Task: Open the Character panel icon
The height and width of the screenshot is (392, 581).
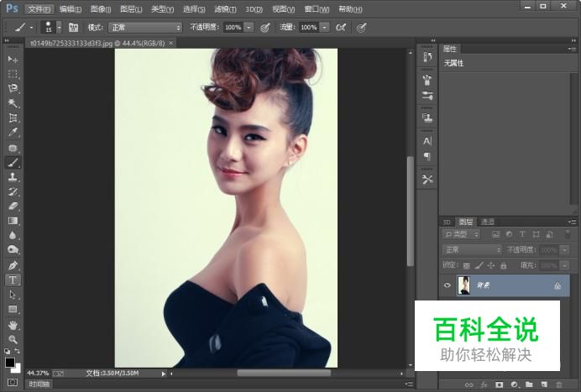Action: pos(427,141)
